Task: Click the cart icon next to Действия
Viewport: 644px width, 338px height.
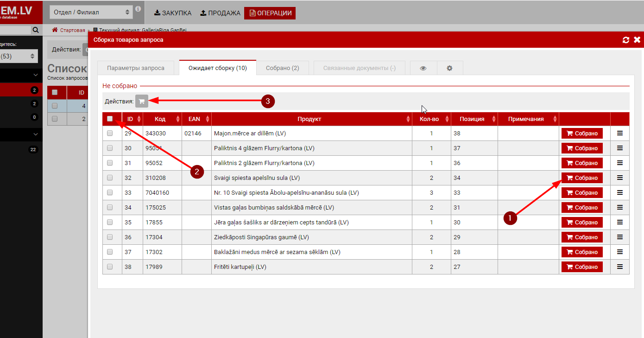Action: (142, 101)
